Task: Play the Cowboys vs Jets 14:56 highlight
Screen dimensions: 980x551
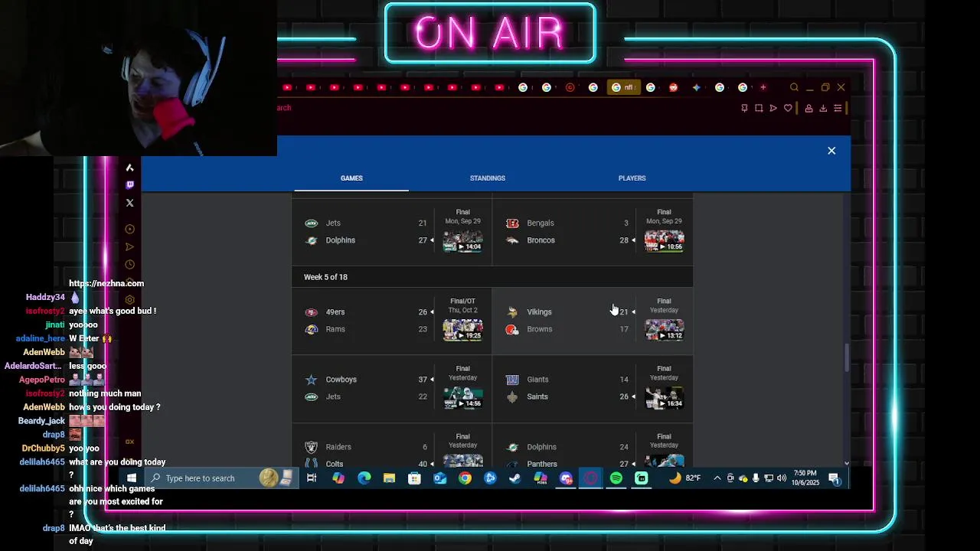Action: (x=462, y=398)
